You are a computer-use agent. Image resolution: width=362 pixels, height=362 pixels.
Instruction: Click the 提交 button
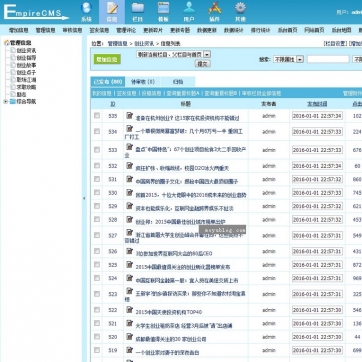(x=202, y=63)
